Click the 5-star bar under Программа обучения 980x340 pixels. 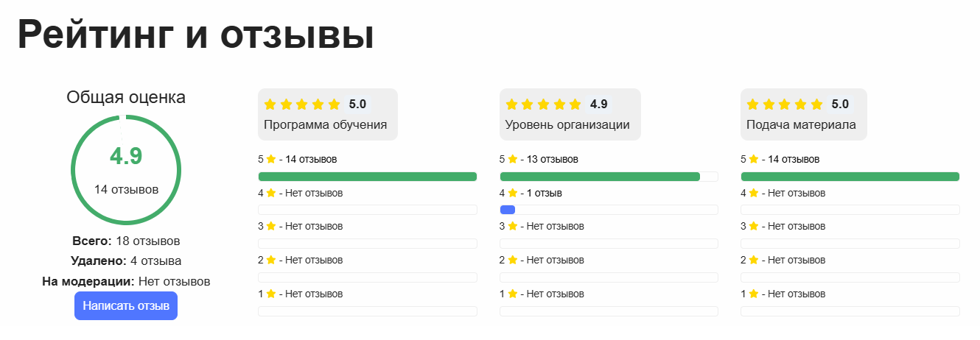[x=367, y=177]
